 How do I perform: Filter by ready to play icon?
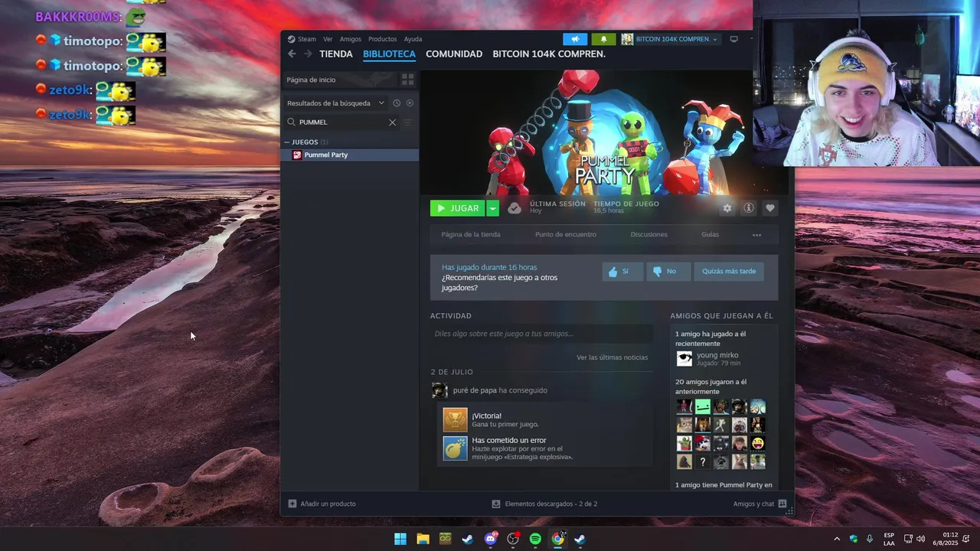tap(410, 103)
